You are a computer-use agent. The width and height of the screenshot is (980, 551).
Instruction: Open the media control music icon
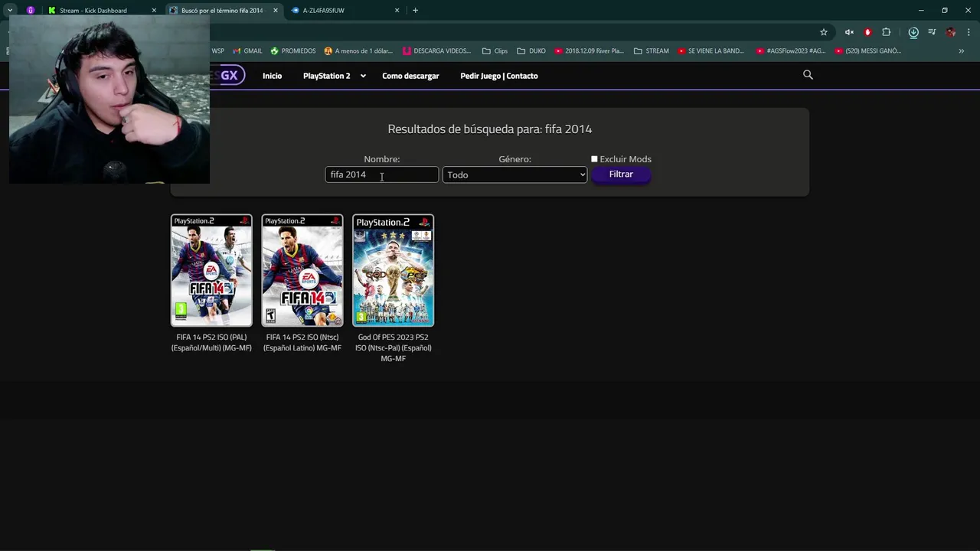[x=932, y=32]
